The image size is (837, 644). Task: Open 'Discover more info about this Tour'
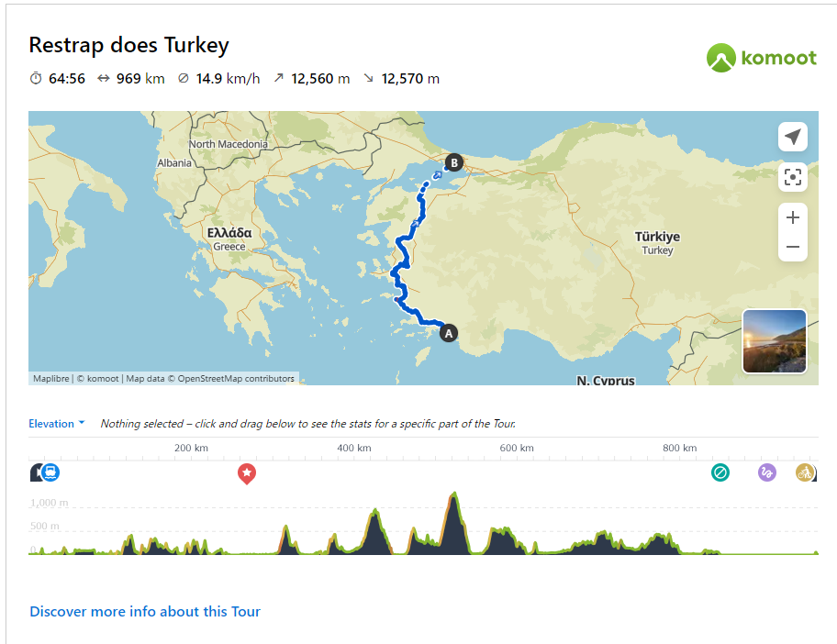(x=145, y=612)
